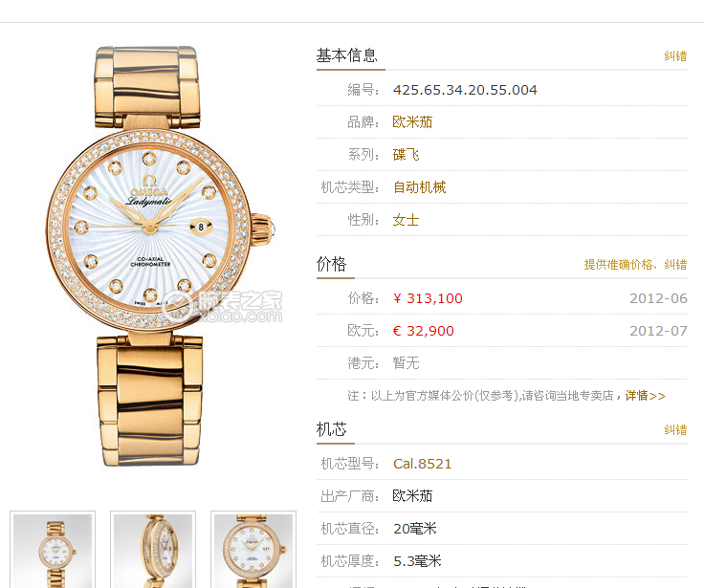
Task: Click the watermark logo on the watch image
Action: (x=222, y=306)
